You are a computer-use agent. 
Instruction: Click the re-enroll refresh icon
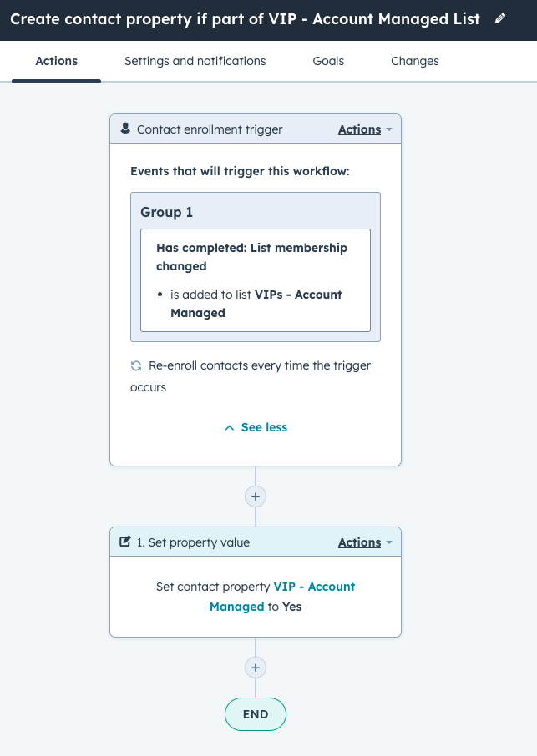click(x=135, y=365)
